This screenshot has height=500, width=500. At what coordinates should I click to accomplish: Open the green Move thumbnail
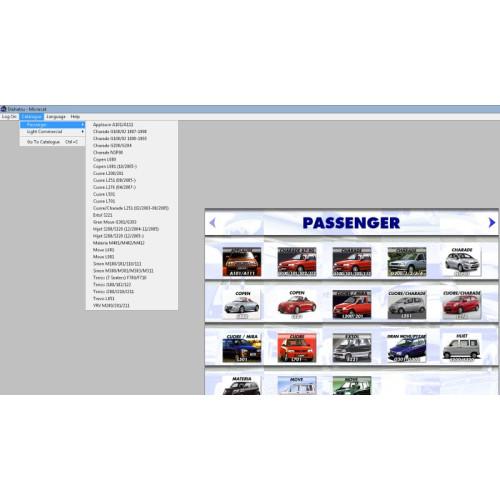point(352,385)
